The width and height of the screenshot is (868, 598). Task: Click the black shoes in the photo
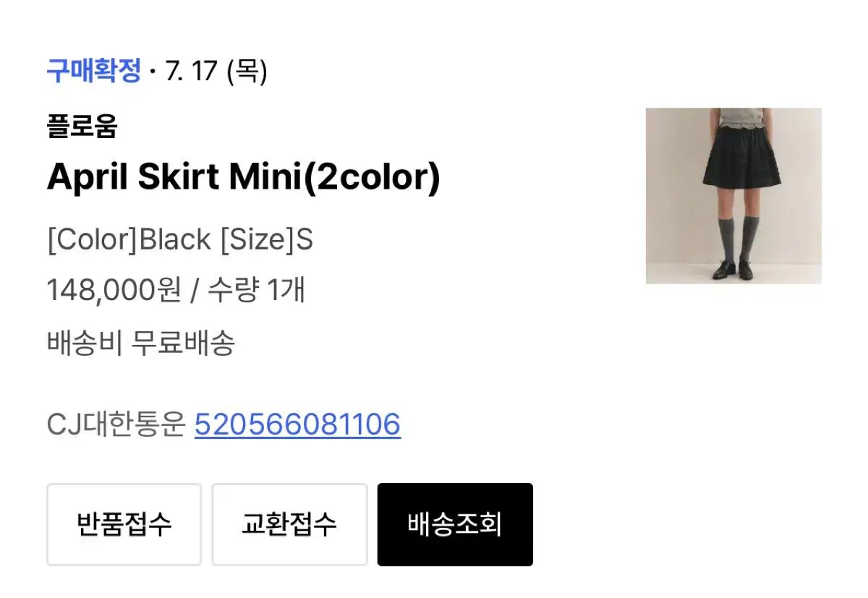tap(732, 270)
